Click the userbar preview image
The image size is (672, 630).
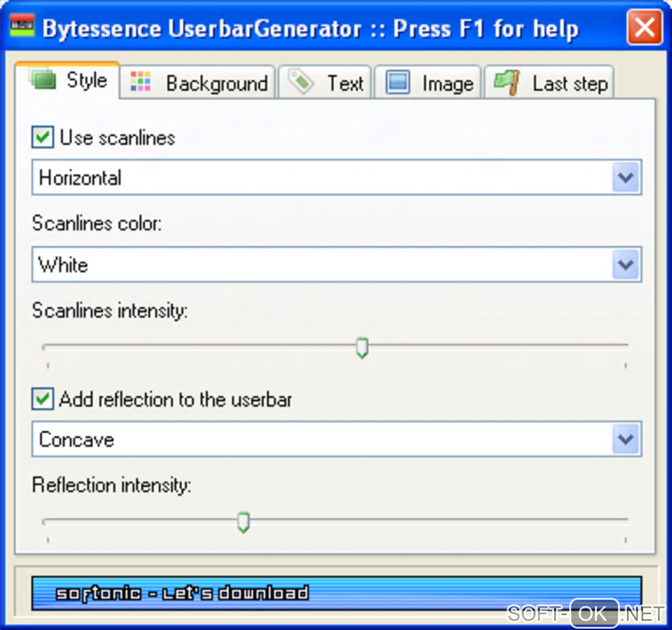tap(336, 592)
